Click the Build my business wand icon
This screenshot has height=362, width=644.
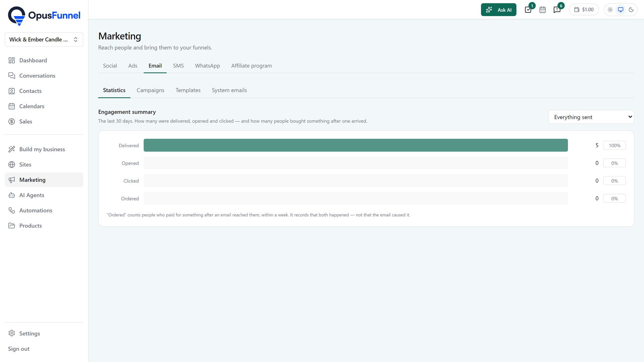(12, 149)
